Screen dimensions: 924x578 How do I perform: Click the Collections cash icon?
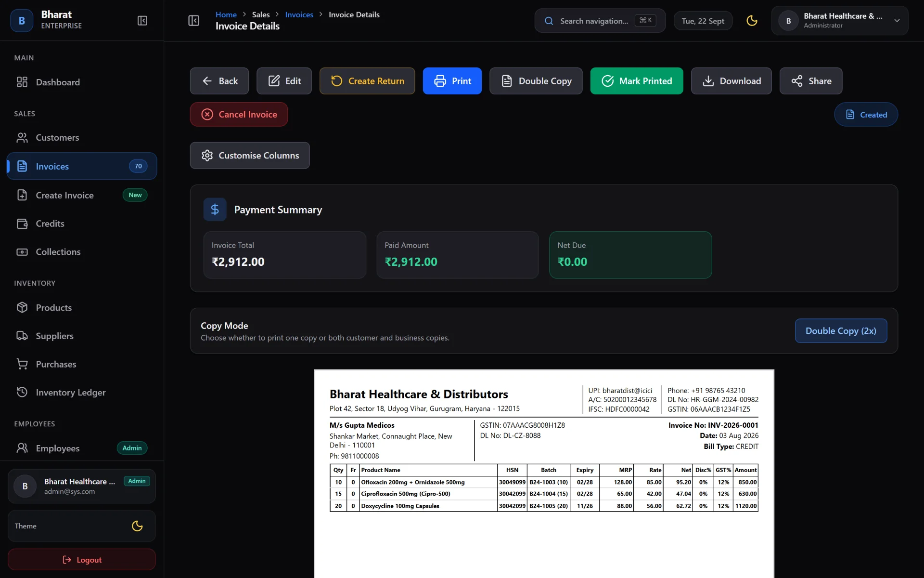(22, 252)
